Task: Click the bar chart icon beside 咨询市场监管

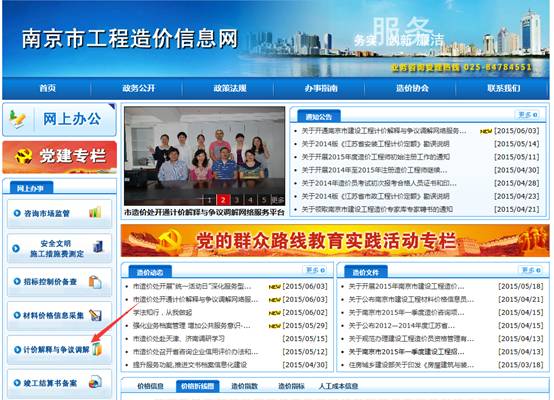Action: coord(95,212)
